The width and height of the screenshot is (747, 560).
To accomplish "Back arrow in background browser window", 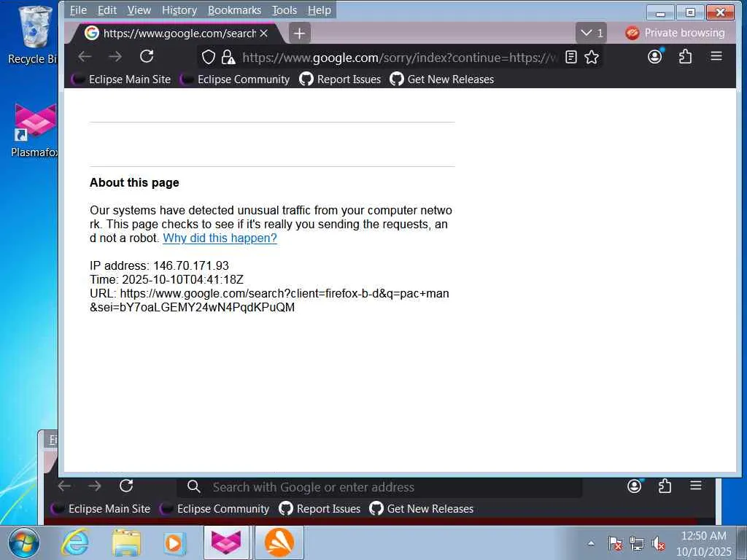I will click(64, 486).
